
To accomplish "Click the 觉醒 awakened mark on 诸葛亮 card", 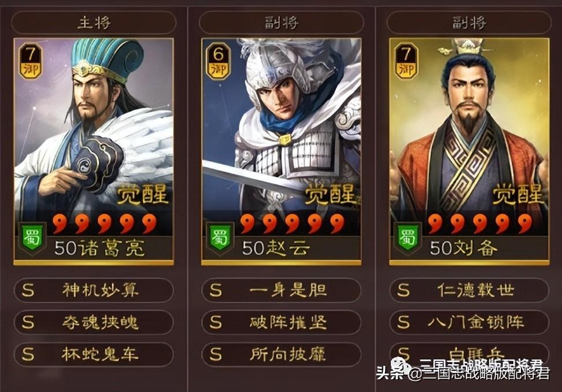I will coord(143,195).
